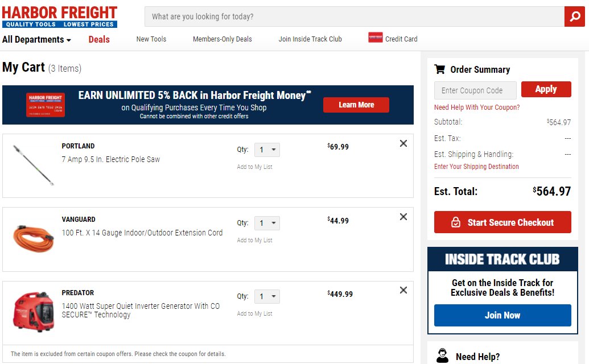
Task: Open the 1400 Watt Inverter Generator title
Action: point(141,311)
